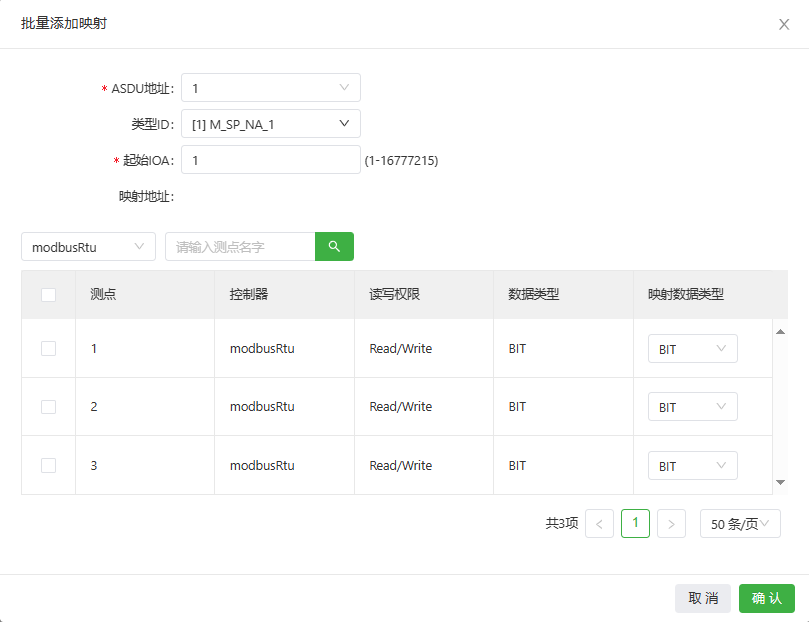Select the checkbox for point 3 row

point(48,465)
